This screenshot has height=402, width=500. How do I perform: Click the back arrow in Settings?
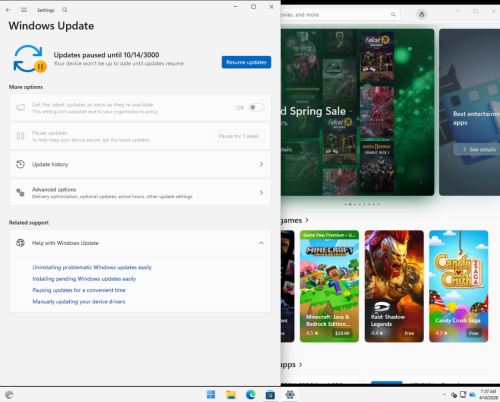8,10
